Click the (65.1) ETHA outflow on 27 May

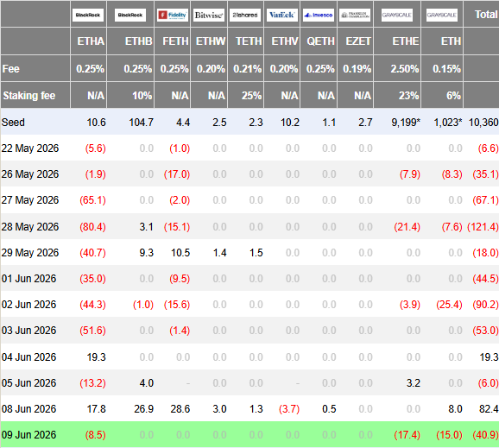click(x=92, y=200)
